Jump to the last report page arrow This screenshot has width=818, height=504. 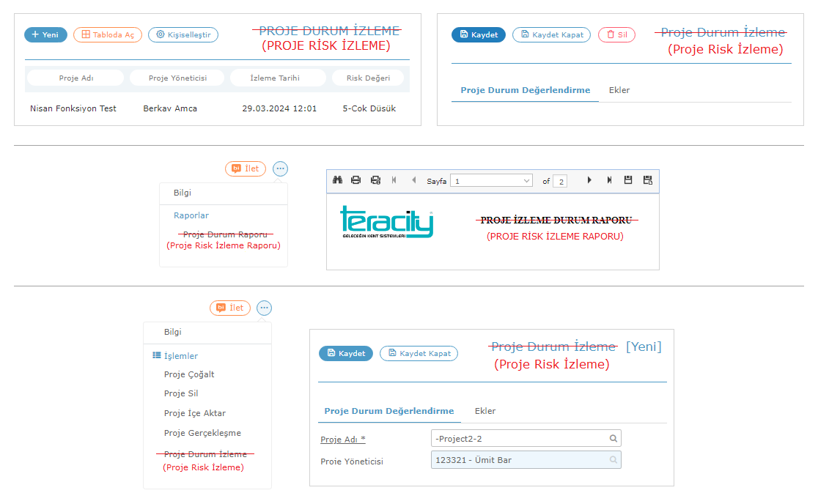point(609,180)
